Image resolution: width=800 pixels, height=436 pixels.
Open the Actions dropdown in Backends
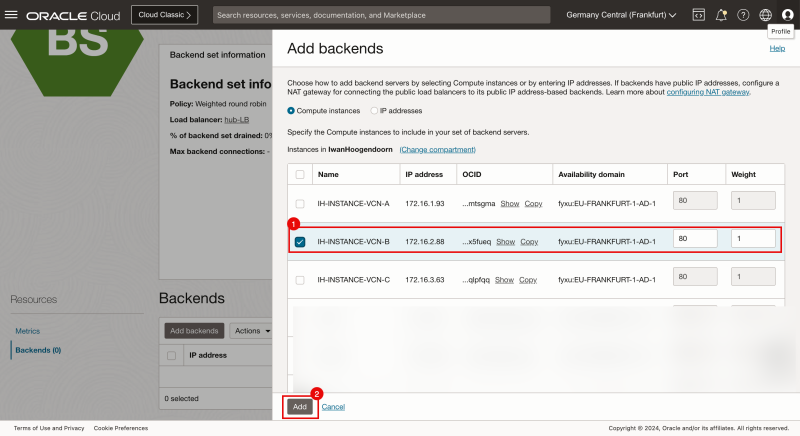(x=250, y=330)
